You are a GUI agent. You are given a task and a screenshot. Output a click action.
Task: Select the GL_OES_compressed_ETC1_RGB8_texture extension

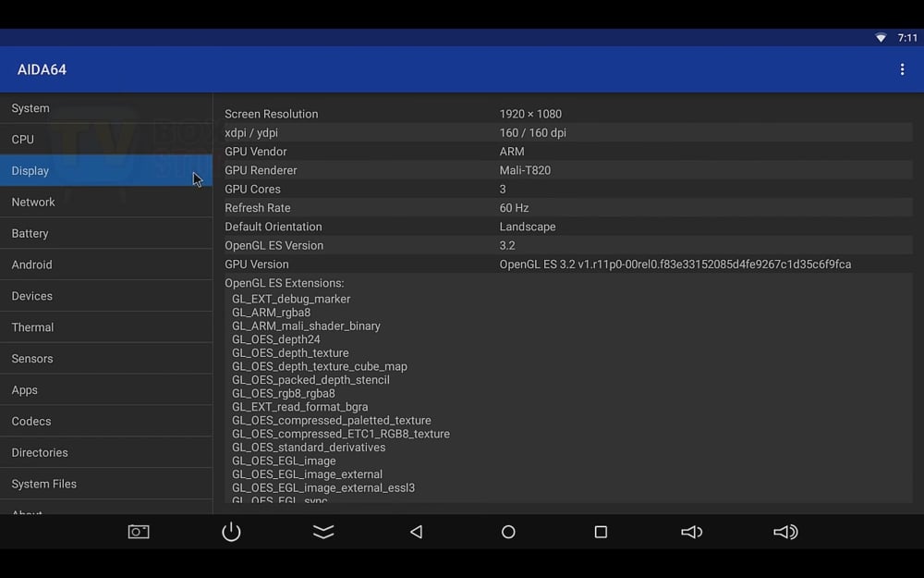click(341, 434)
